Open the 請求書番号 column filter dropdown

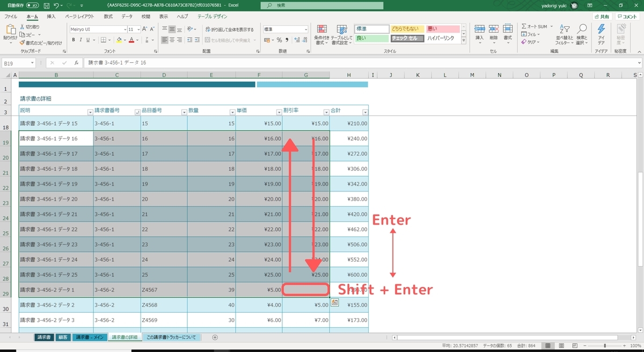point(137,112)
